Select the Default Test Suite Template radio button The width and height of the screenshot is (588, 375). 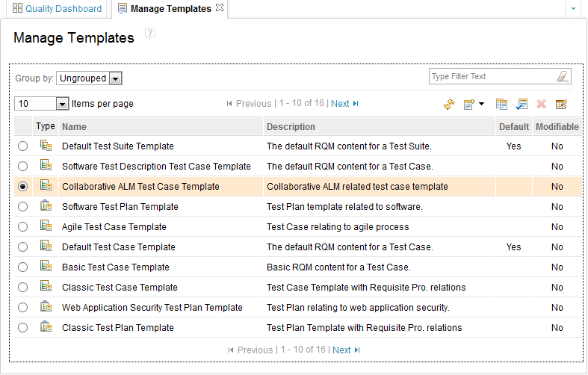[x=23, y=146]
